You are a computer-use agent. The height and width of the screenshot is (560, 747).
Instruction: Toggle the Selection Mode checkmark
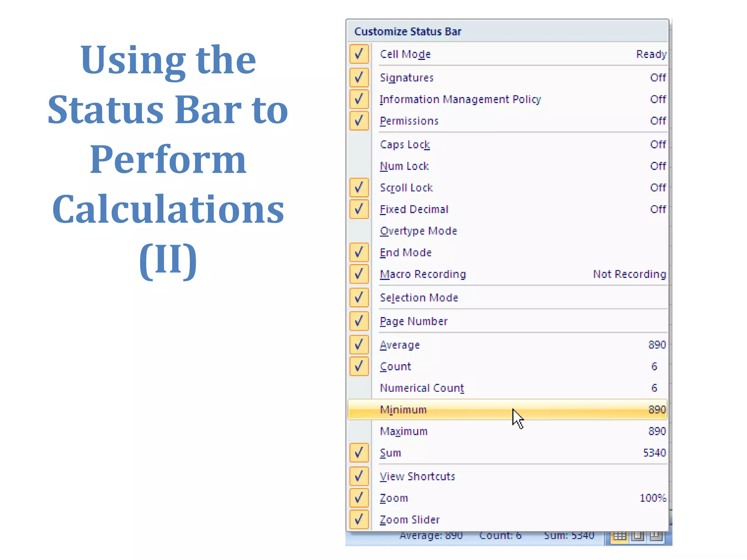click(x=359, y=297)
